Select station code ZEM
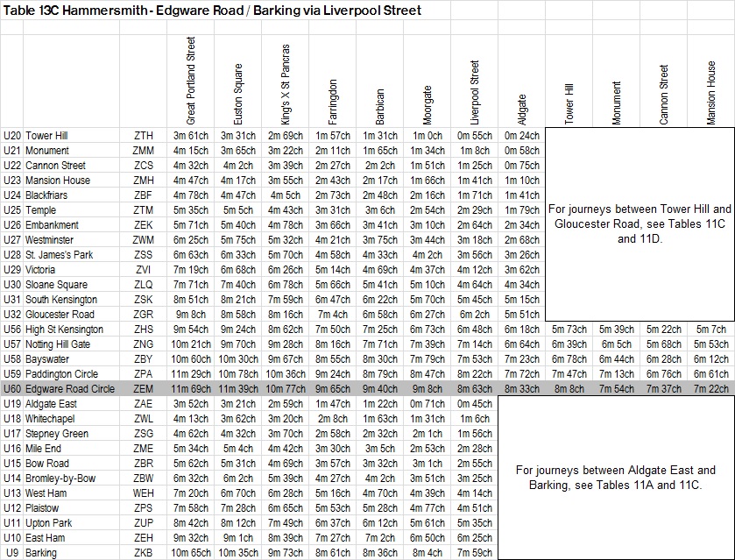 point(144,389)
